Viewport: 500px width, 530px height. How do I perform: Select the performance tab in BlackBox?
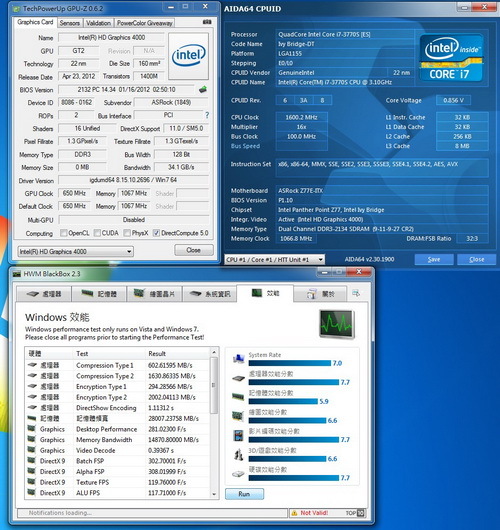pyautogui.click(x=265, y=293)
